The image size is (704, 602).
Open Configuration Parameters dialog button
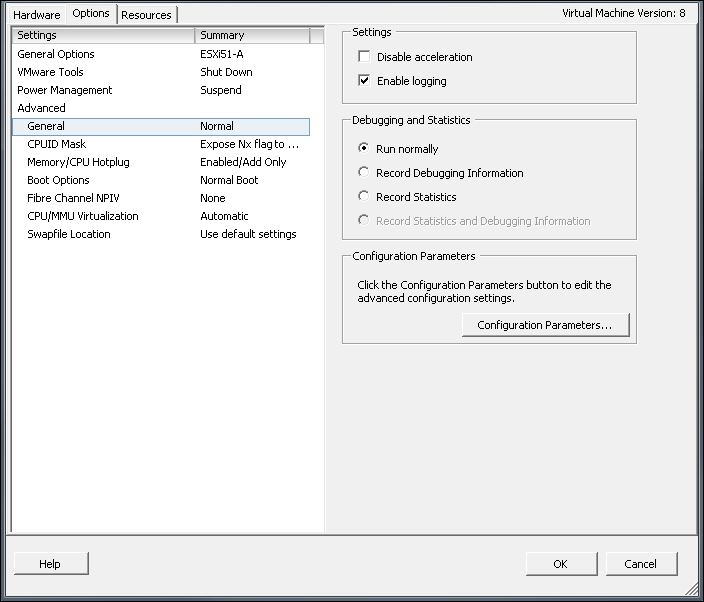[546, 325]
